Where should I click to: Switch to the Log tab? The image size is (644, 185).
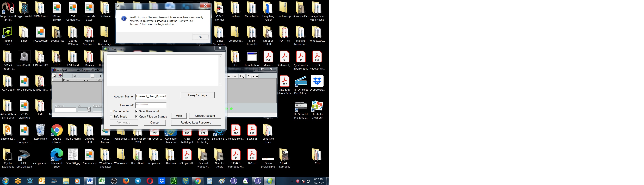pyautogui.click(x=242, y=76)
